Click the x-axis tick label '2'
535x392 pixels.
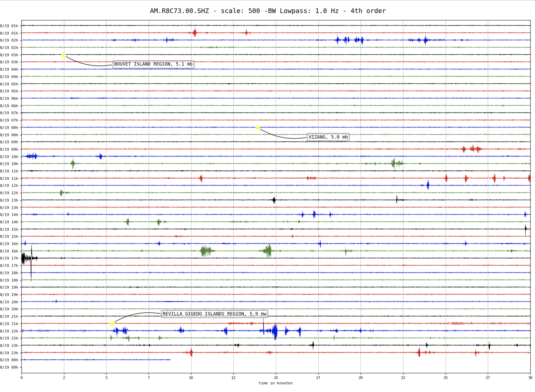pos(64,378)
